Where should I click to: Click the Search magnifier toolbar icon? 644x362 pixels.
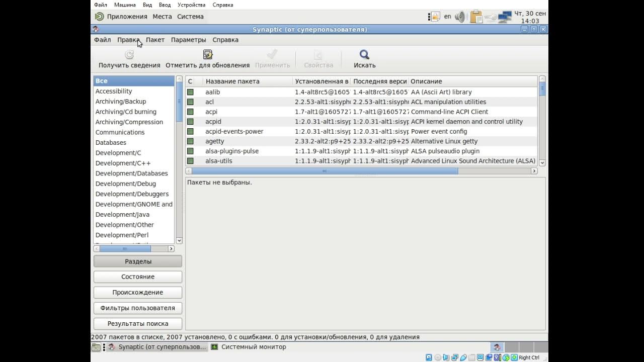pos(365,54)
